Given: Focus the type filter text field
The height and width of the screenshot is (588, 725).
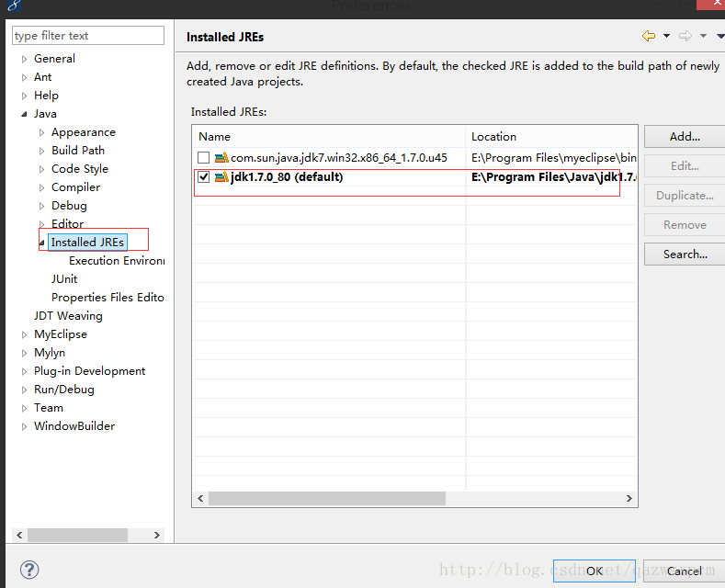Looking at the screenshot, I should (88, 36).
